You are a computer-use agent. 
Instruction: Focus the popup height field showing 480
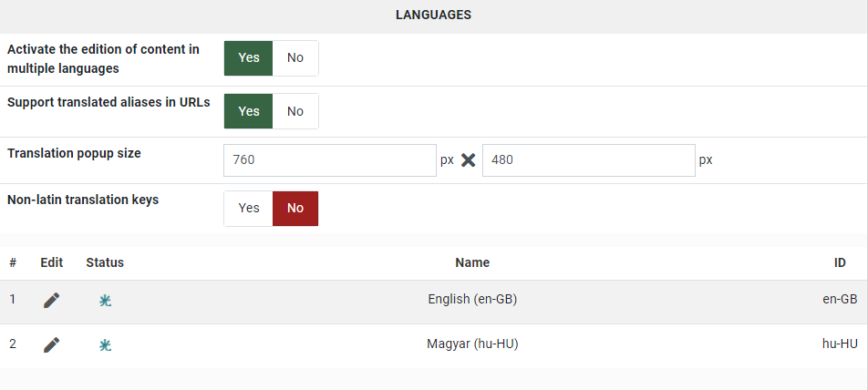(588, 160)
